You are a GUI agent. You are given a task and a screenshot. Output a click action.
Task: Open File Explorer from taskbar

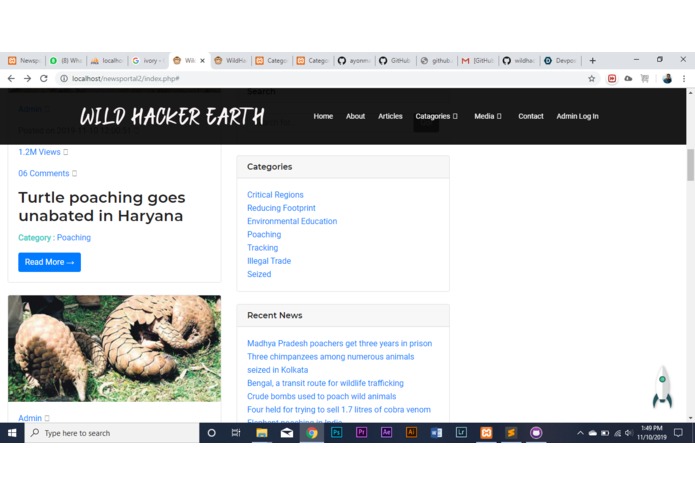coord(262,433)
